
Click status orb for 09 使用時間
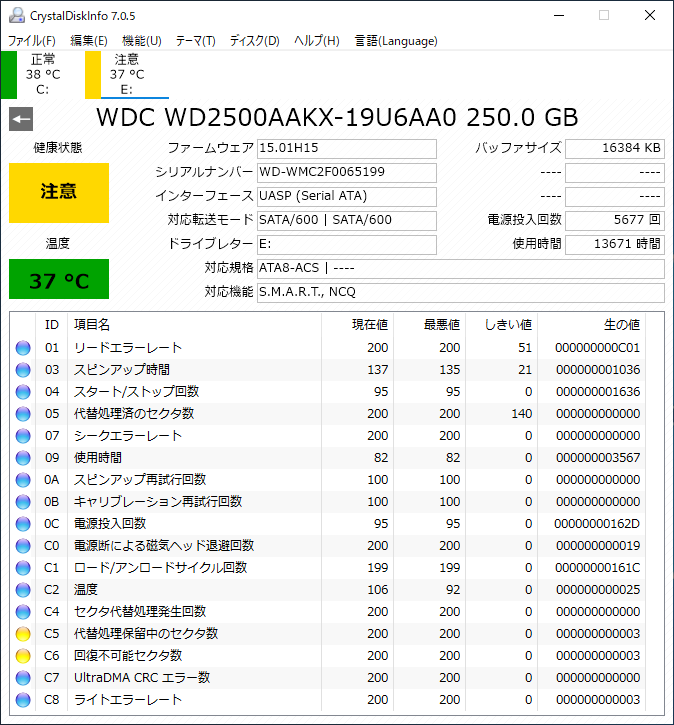23,458
